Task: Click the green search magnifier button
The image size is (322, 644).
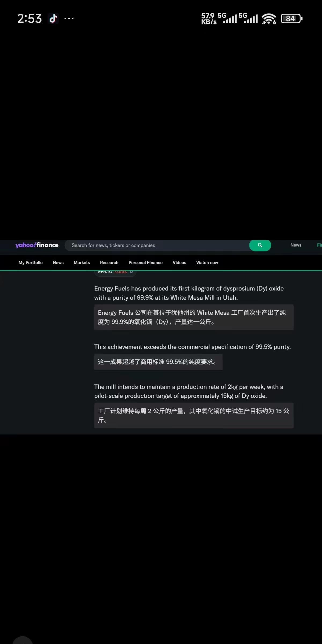Action: 260,245
